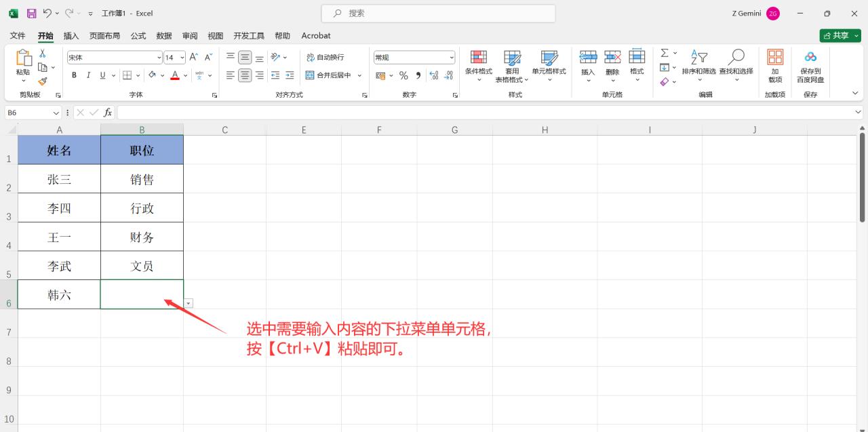Open the File (文件) tab
Screen dimensions: 868x432
tap(18, 35)
